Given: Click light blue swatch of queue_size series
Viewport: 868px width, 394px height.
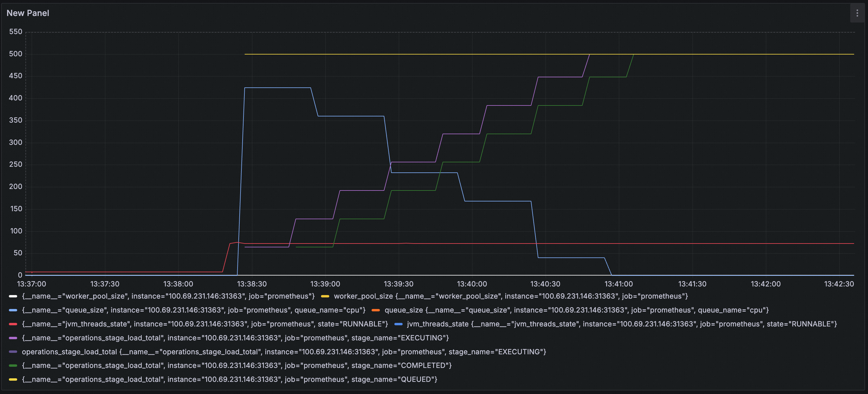Looking at the screenshot, I should tap(13, 310).
